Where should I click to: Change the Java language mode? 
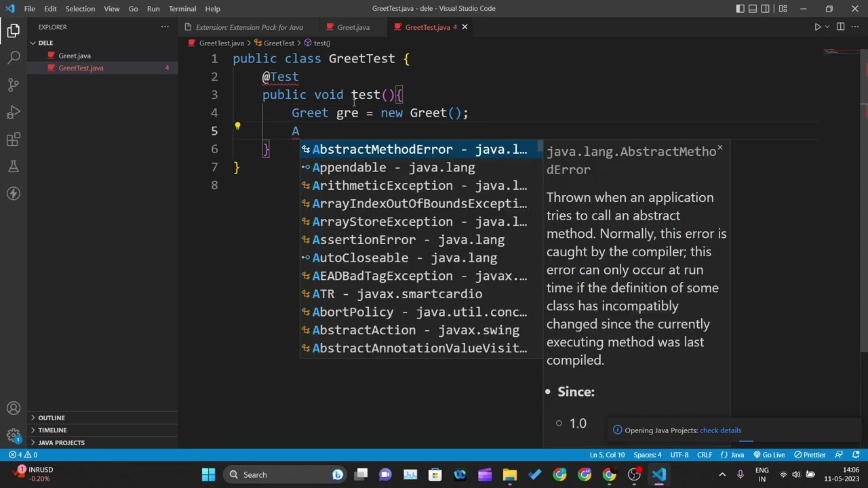738,455
